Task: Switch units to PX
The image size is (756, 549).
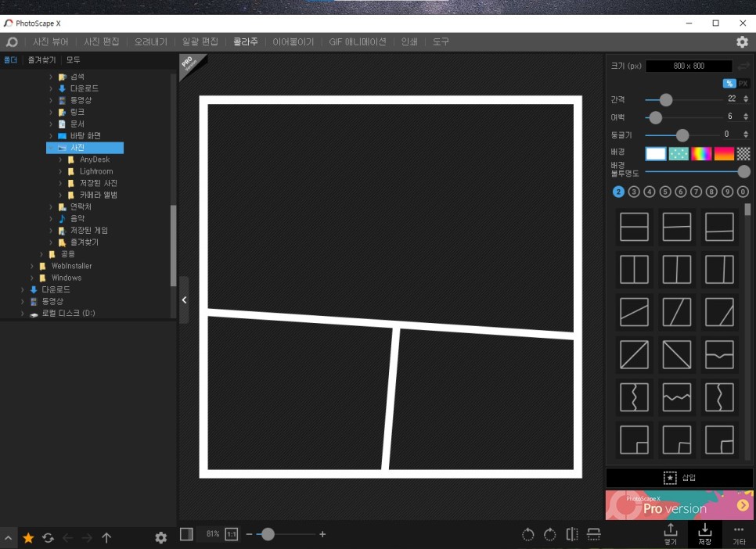Action: click(x=743, y=84)
